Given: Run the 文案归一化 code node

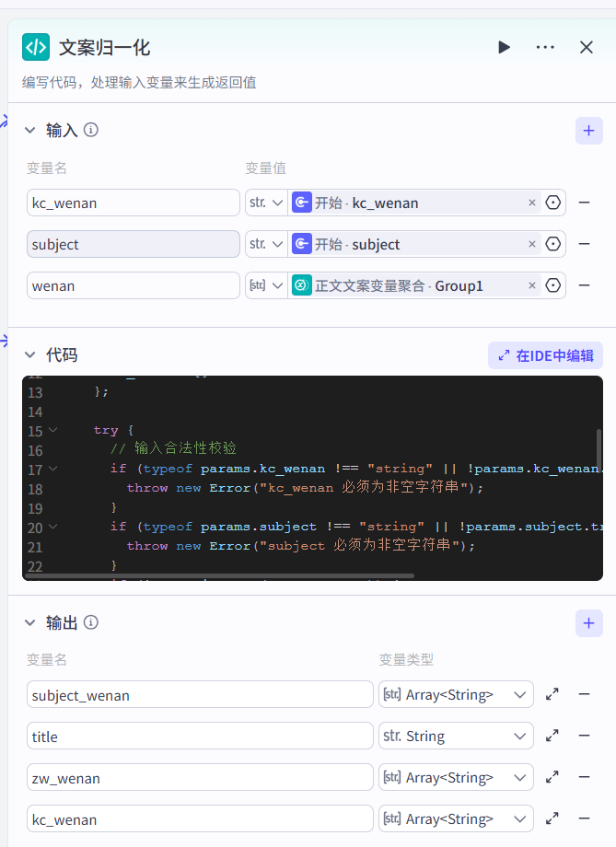Looking at the screenshot, I should pos(504,47).
